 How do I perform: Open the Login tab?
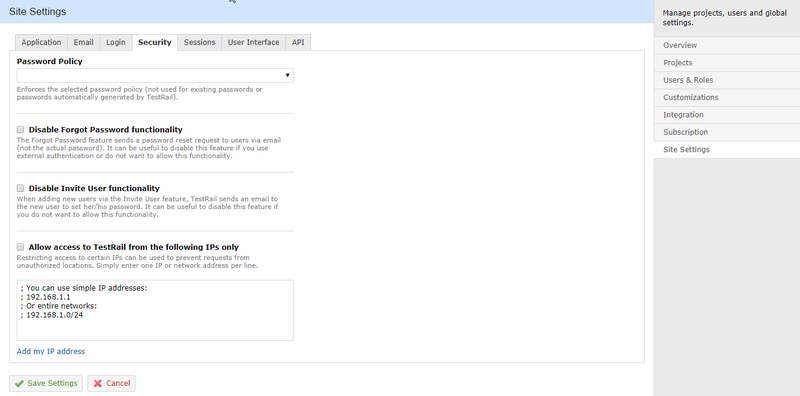(116, 42)
